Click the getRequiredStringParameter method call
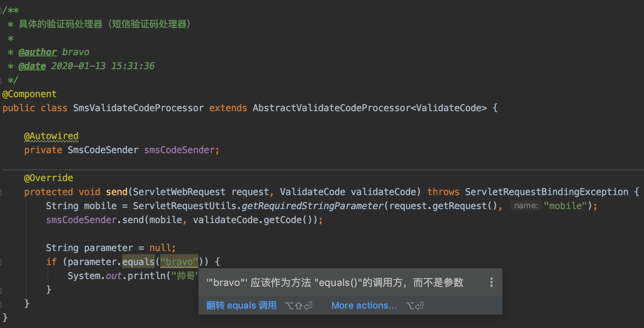644x328 pixels. pos(312,206)
